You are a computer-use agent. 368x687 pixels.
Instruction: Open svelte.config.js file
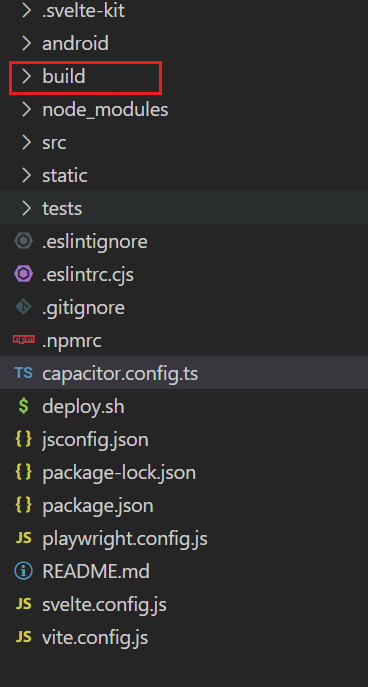(184, 604)
